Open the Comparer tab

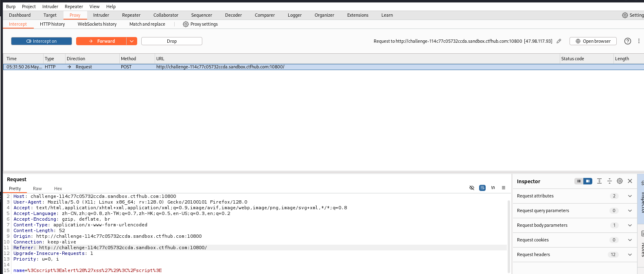coord(265,15)
